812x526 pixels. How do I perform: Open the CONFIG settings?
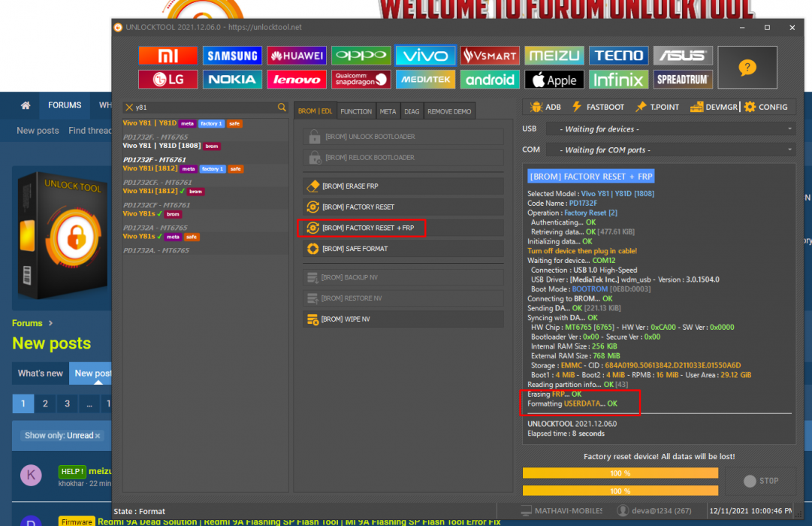pyautogui.click(x=766, y=107)
